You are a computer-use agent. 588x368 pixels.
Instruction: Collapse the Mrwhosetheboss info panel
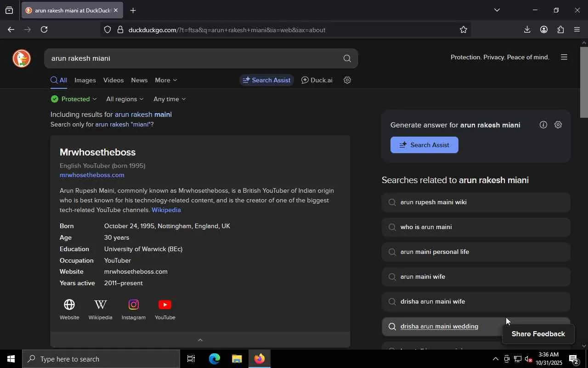point(200,340)
